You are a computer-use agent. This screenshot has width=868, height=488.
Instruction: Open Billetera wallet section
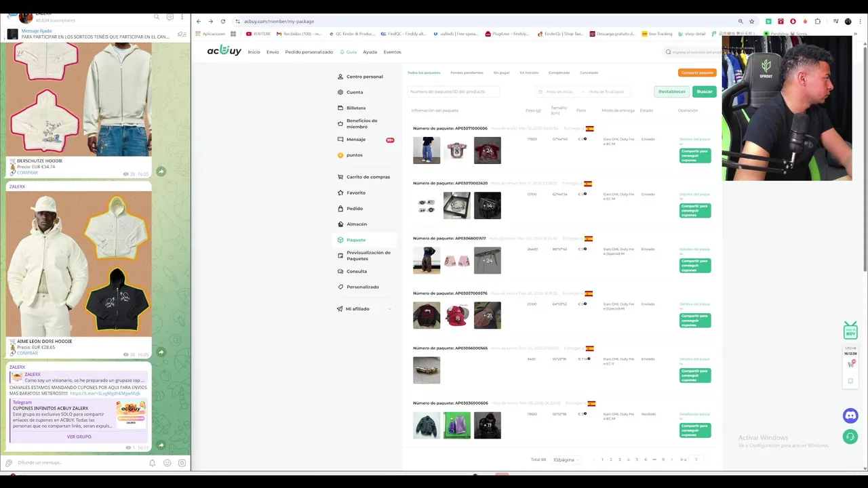click(355, 108)
